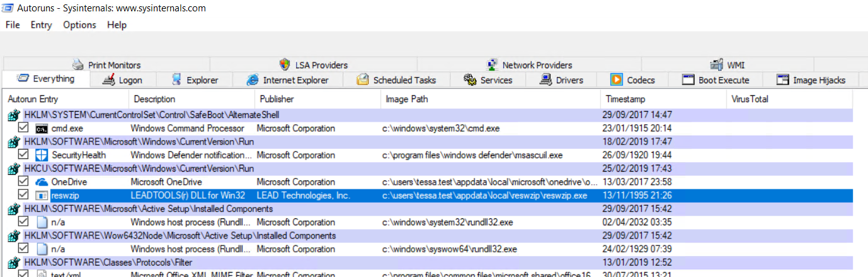The image size is (868, 277).
Task: Click 'LEADTOOLS(r) DLL for Win32' description
Action: click(188, 196)
